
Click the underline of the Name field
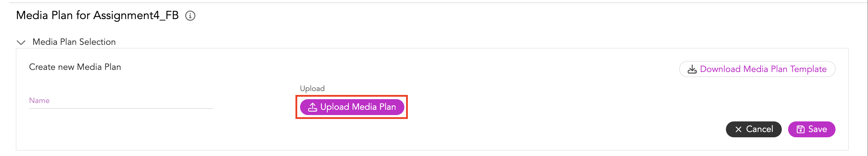point(121,108)
